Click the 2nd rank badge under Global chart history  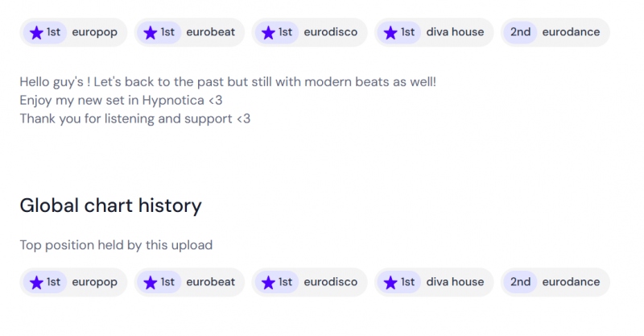click(x=520, y=282)
